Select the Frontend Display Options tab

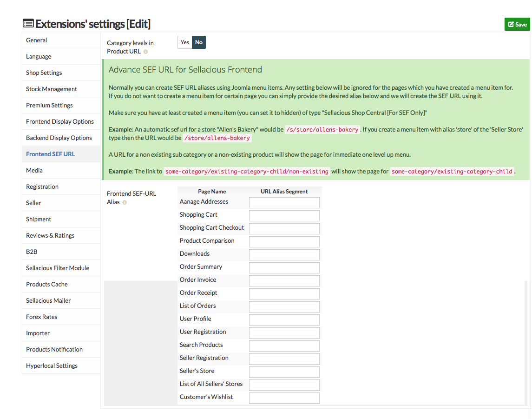[x=61, y=121]
